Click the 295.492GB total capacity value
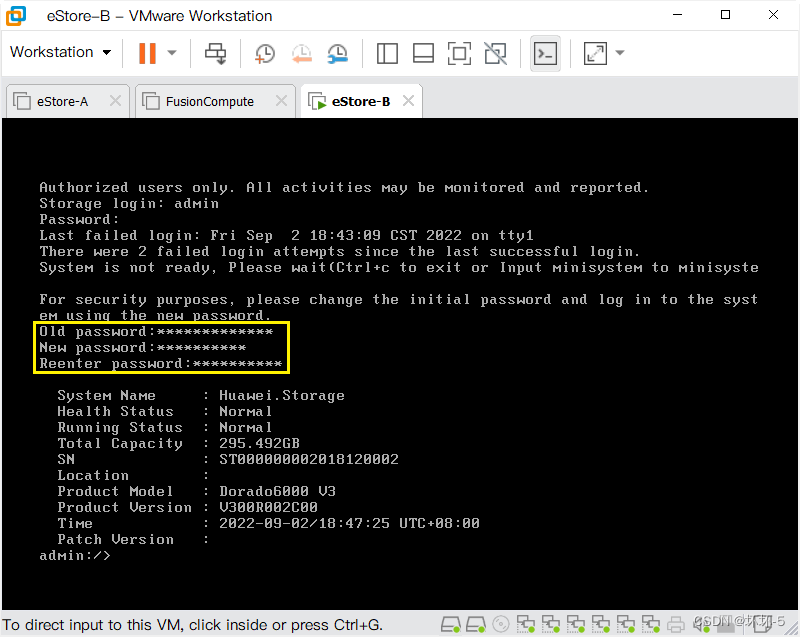 pyautogui.click(x=259, y=443)
